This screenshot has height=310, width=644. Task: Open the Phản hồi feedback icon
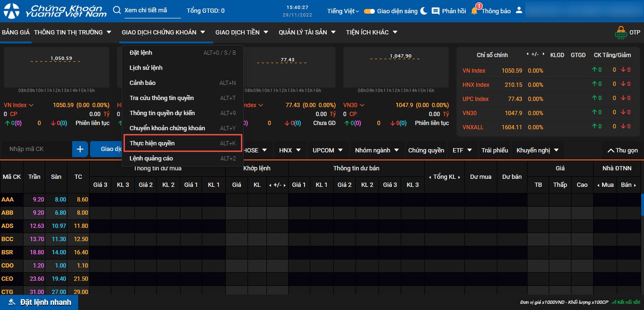[436, 11]
